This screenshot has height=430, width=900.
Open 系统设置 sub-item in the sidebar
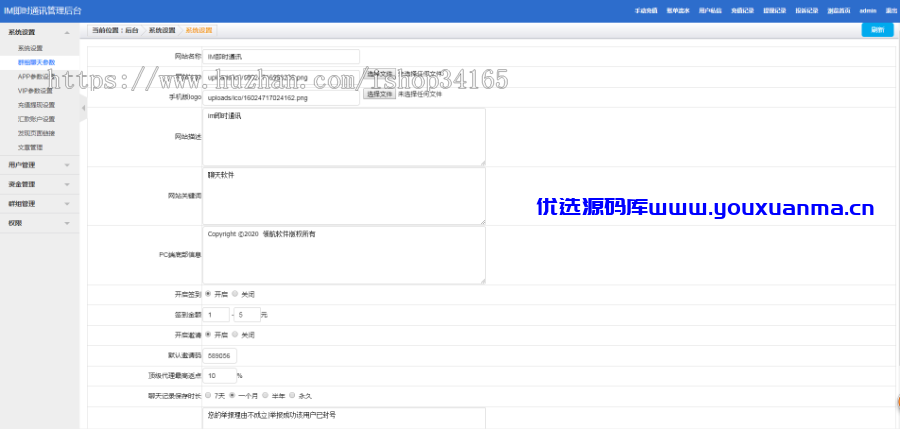30,48
